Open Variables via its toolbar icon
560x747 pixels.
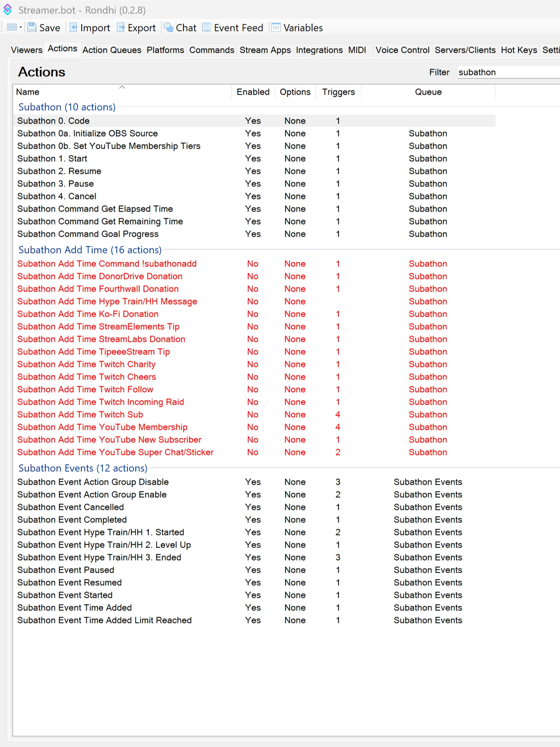(276, 28)
